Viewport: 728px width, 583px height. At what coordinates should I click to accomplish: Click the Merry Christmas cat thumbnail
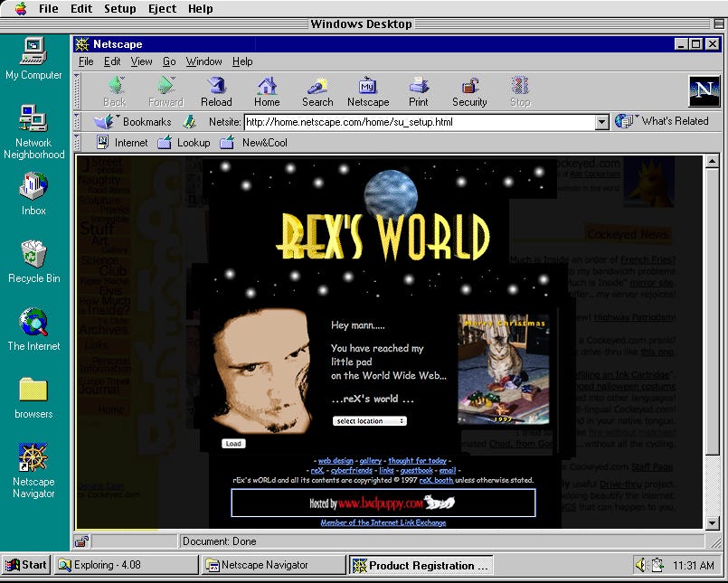click(x=503, y=369)
